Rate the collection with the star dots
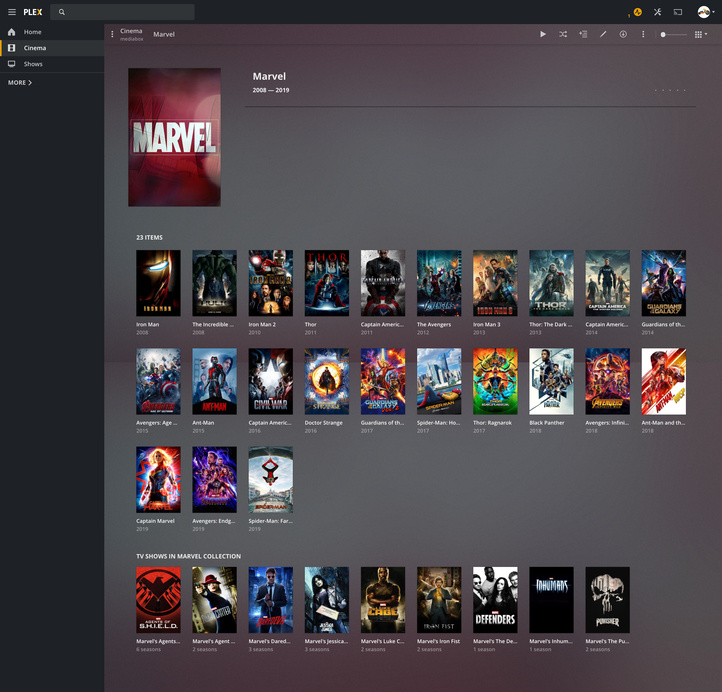Viewport: 722px width, 692px height. click(670, 90)
